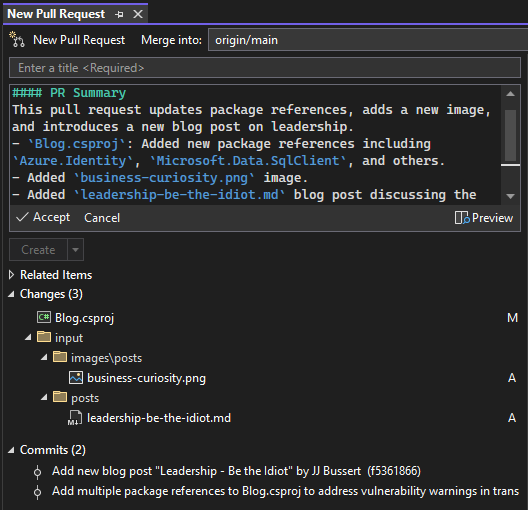Screen dimensions: 528x510
Task: Pin the New Pull Request tab
Action: [119, 14]
